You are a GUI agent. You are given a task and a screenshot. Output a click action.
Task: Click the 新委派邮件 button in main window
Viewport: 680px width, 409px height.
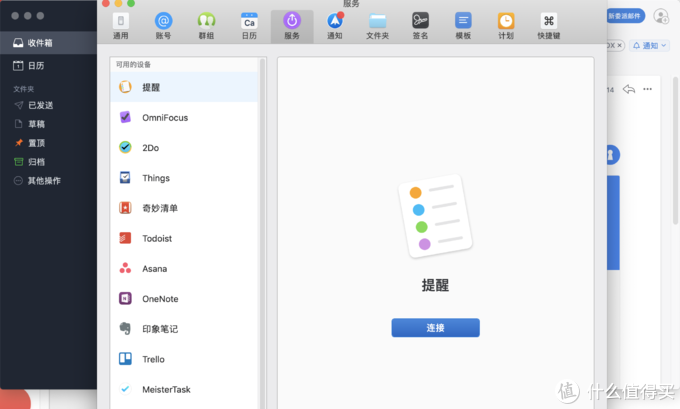[625, 16]
